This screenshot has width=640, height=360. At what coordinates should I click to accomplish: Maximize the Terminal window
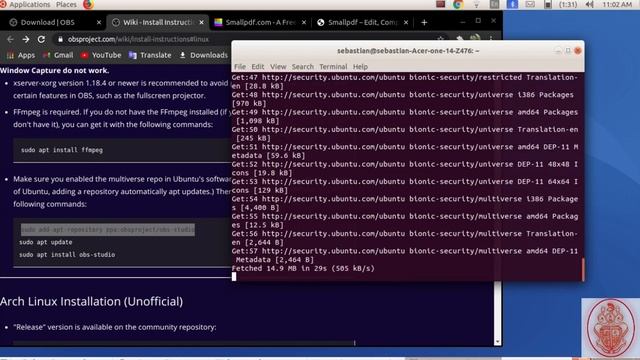pyautogui.click(x=568, y=51)
